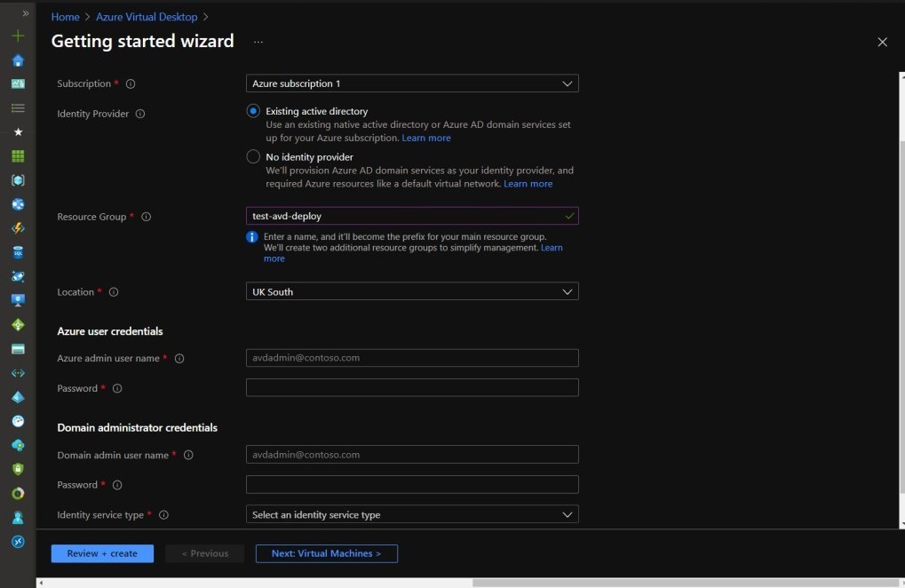Open App Services globe icon in sidebar
Image resolution: width=905 pixels, height=588 pixels.
pyautogui.click(x=18, y=204)
